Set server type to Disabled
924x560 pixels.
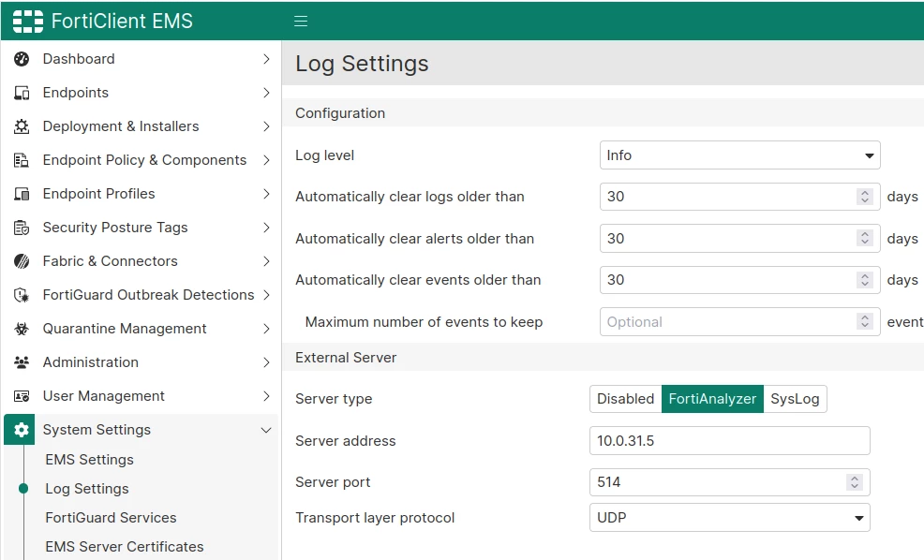(626, 399)
